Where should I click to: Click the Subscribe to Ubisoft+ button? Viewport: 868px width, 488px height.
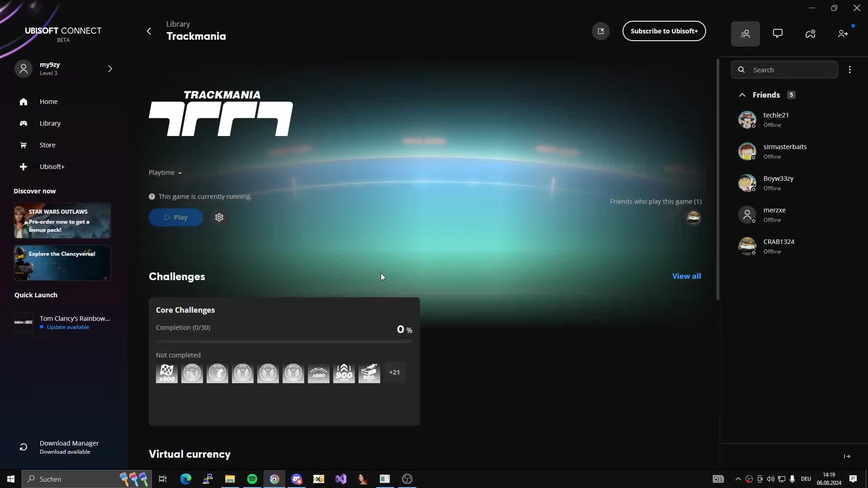tap(664, 31)
